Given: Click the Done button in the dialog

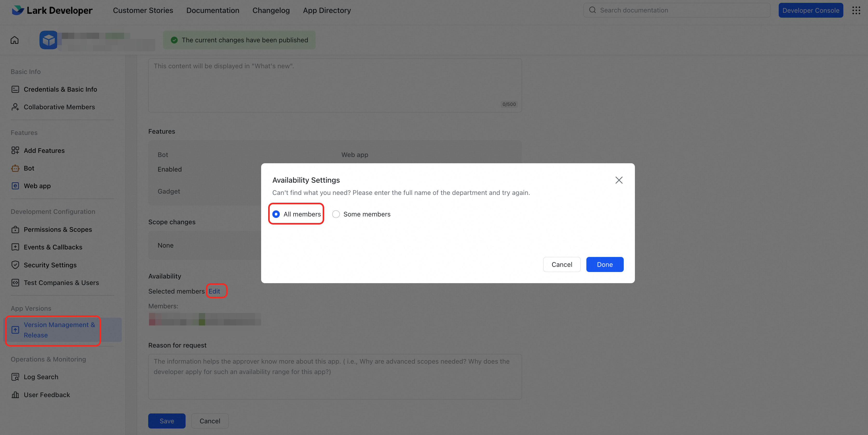Looking at the screenshot, I should [605, 264].
